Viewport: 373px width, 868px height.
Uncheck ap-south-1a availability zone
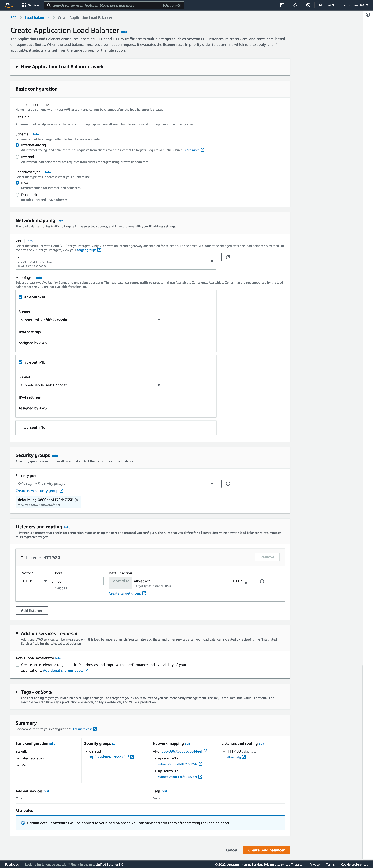pyautogui.click(x=21, y=297)
